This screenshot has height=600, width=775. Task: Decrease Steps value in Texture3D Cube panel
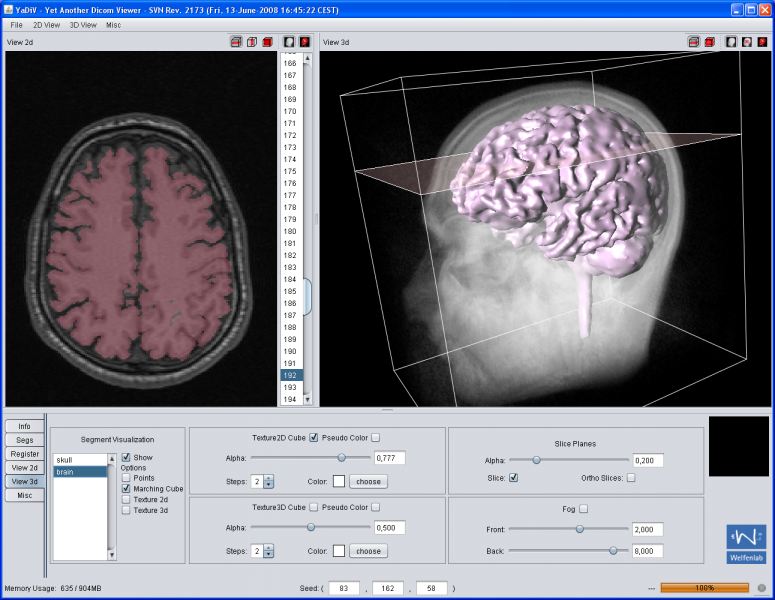click(x=268, y=554)
